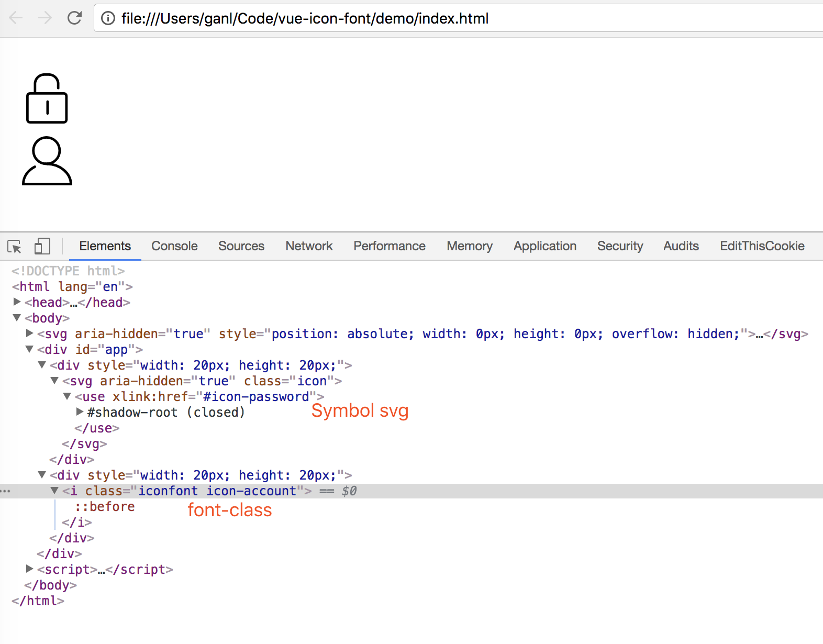
Task: Open the Memory tab
Action: [470, 246]
